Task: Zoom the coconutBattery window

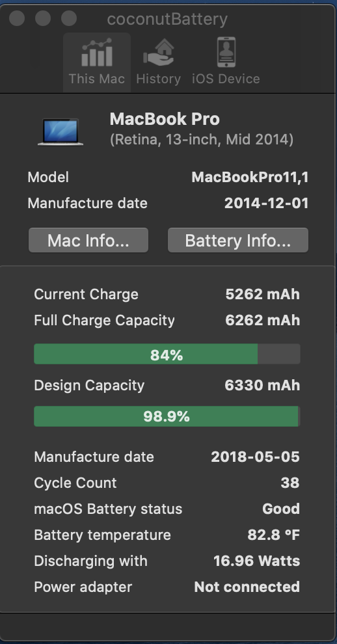Action: tap(69, 18)
